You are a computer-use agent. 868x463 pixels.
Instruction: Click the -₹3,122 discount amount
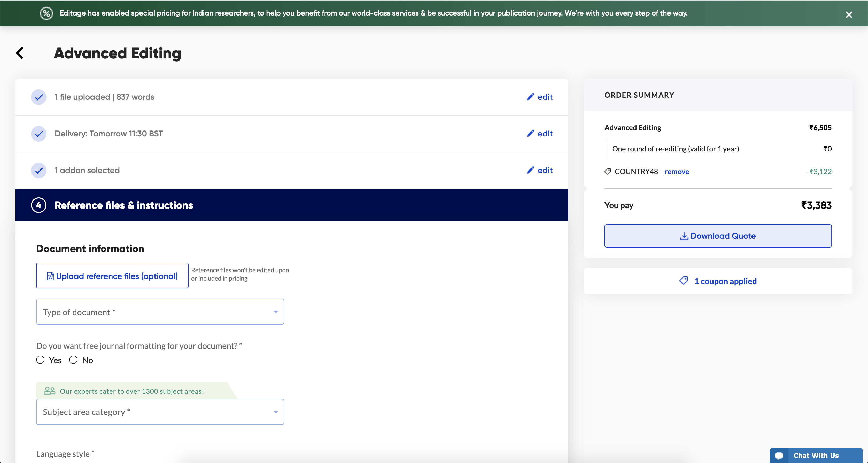818,172
